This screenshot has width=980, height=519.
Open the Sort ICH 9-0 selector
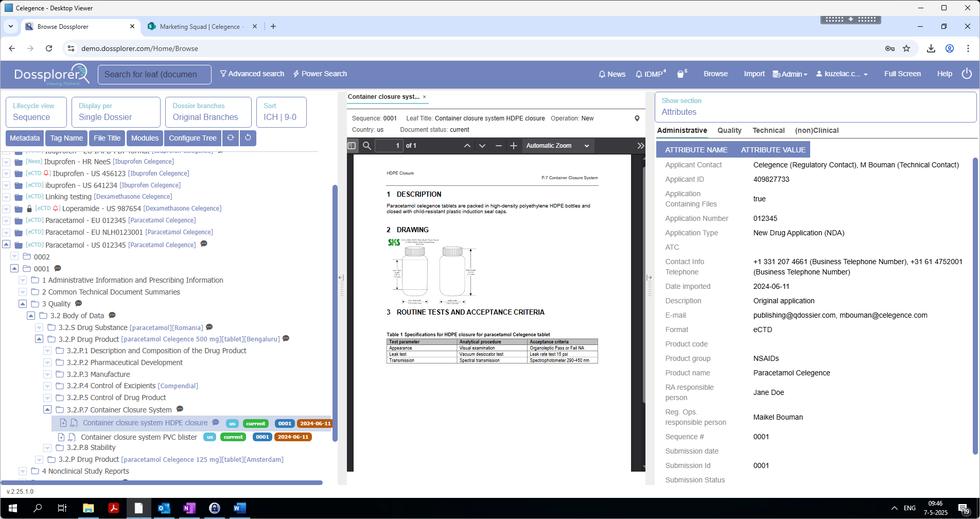282,112
